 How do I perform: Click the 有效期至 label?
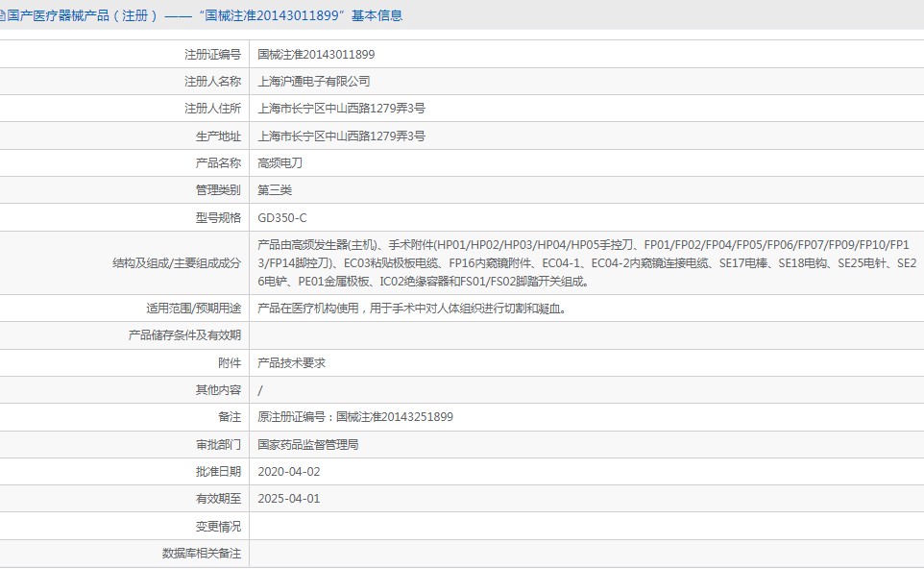pos(218,499)
